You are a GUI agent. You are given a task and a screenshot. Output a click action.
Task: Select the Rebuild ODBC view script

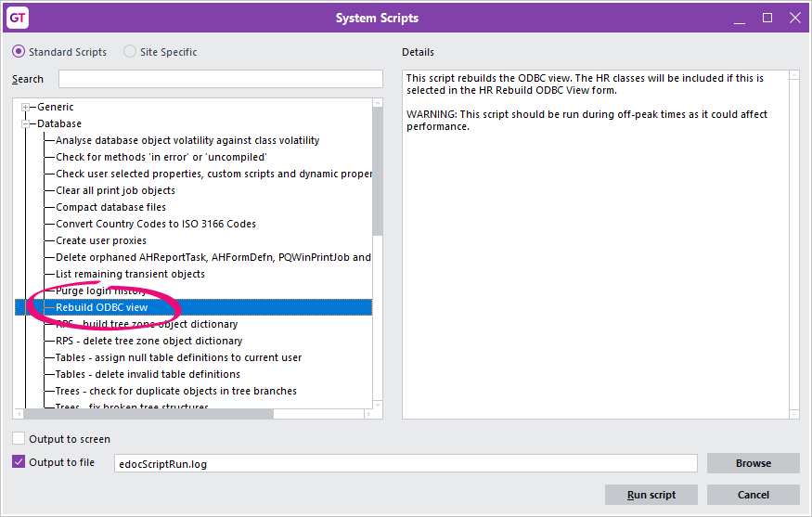coord(102,307)
